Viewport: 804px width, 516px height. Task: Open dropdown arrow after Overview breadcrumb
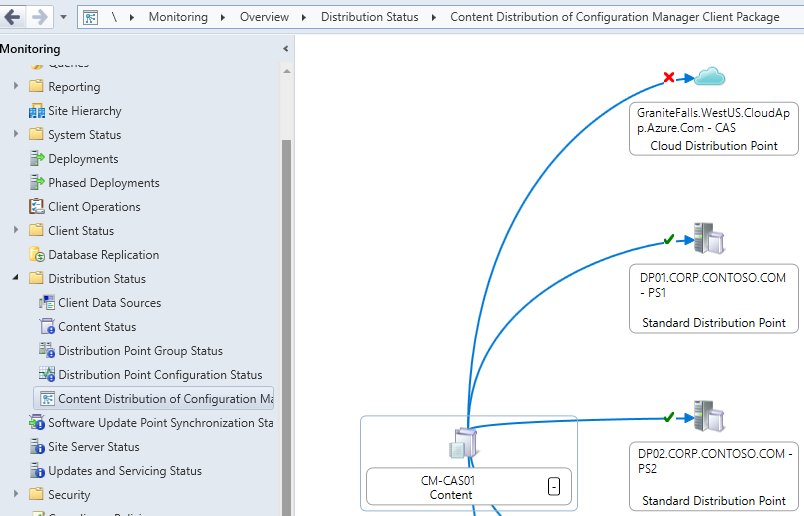tap(304, 17)
